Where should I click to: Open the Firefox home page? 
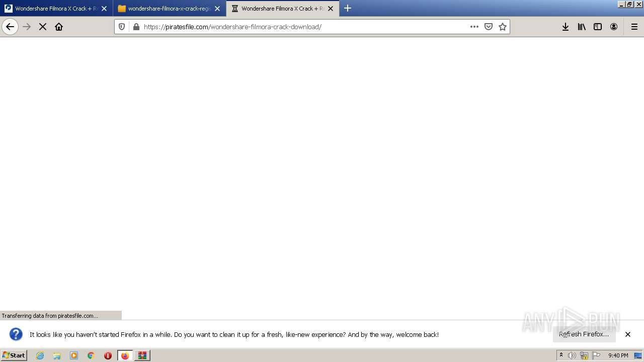59,27
